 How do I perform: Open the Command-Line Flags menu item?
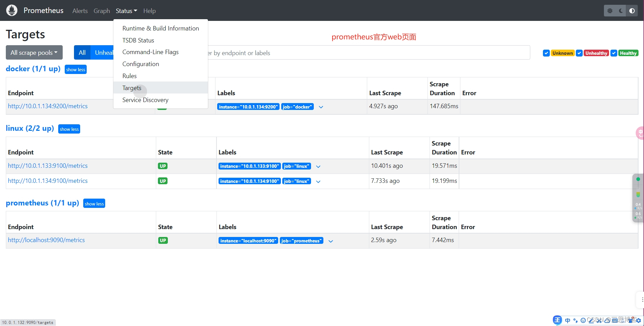pos(161,52)
